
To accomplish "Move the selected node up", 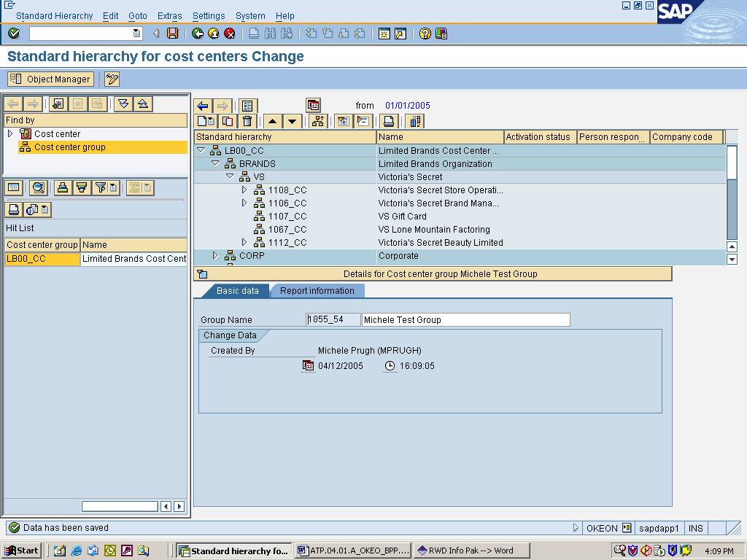I will [273, 122].
